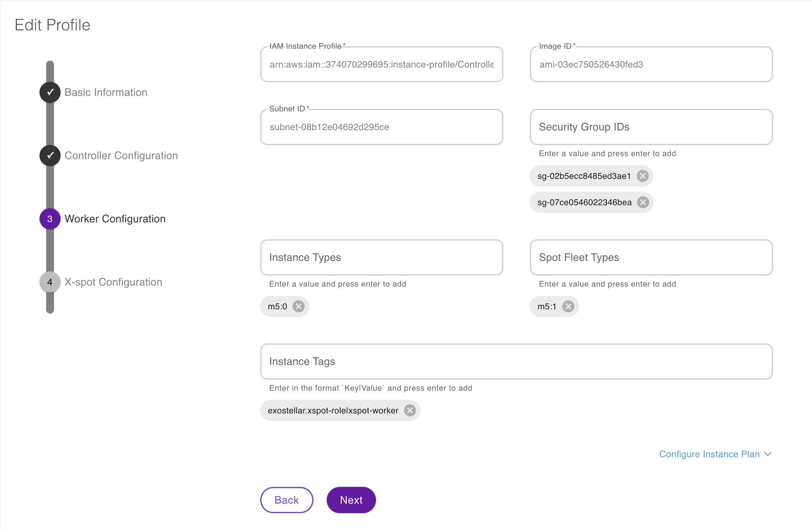
Task: Click the Worker Configuration step 3 icon
Action: tap(50, 219)
